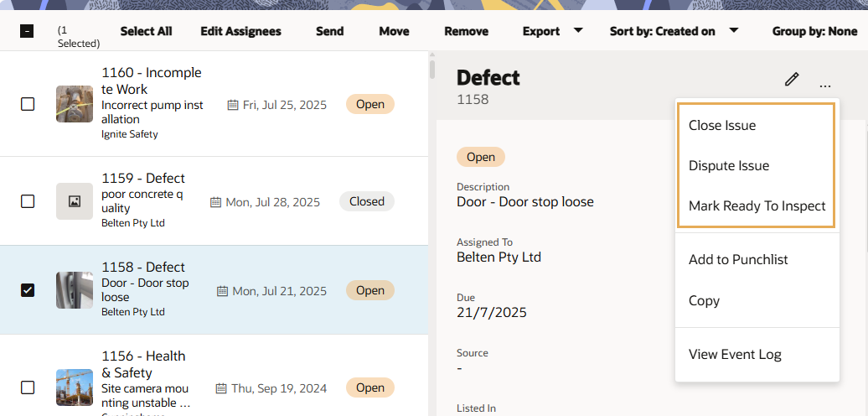The height and width of the screenshot is (416, 868).
Task: Open the crane photo thumbnail for issue 1156
Action: pos(75,387)
